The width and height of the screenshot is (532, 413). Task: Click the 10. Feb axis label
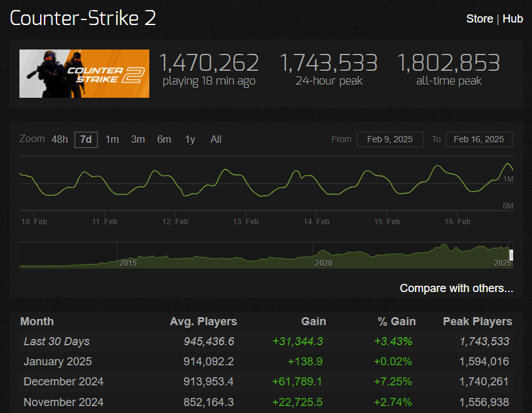click(34, 222)
